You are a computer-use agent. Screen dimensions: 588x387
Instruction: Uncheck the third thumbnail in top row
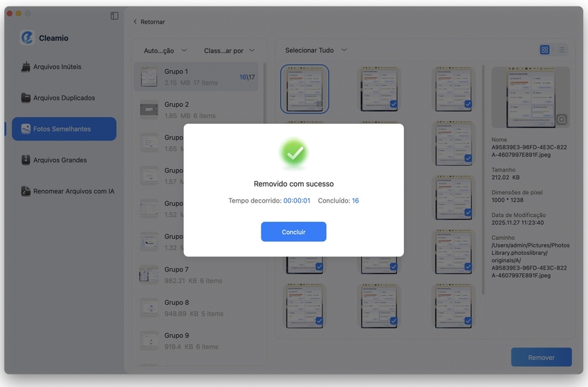[468, 104]
